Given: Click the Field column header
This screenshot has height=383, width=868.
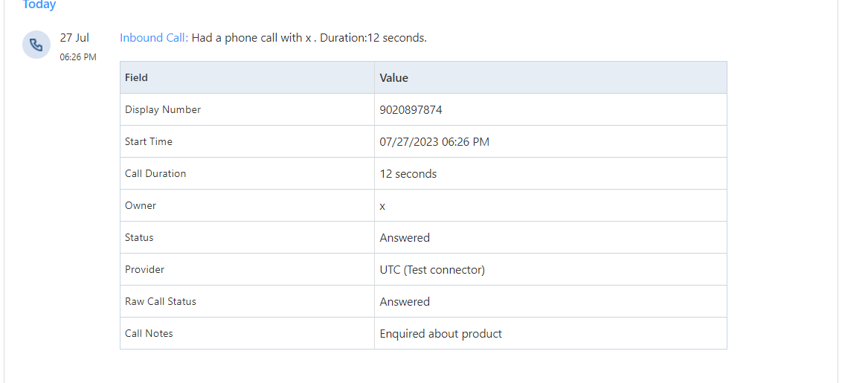Looking at the screenshot, I should tap(136, 77).
